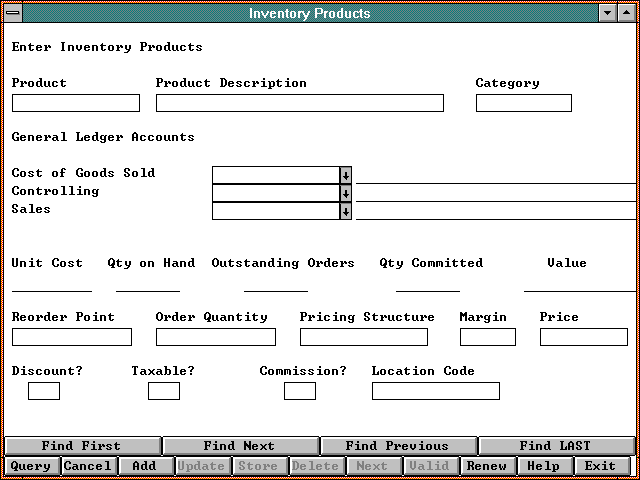Go to last record with Find LAST
This screenshot has width=640, height=480.
[555, 446]
